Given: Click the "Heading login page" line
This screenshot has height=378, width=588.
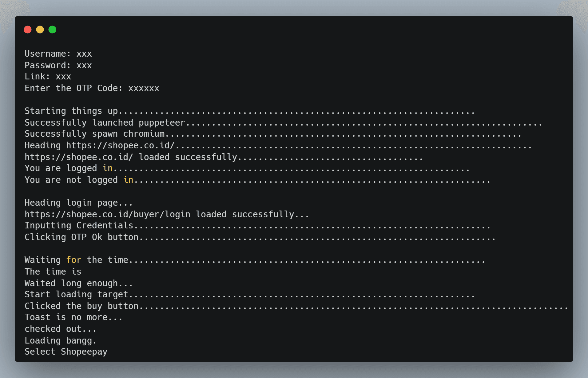Looking at the screenshot, I should point(78,203).
